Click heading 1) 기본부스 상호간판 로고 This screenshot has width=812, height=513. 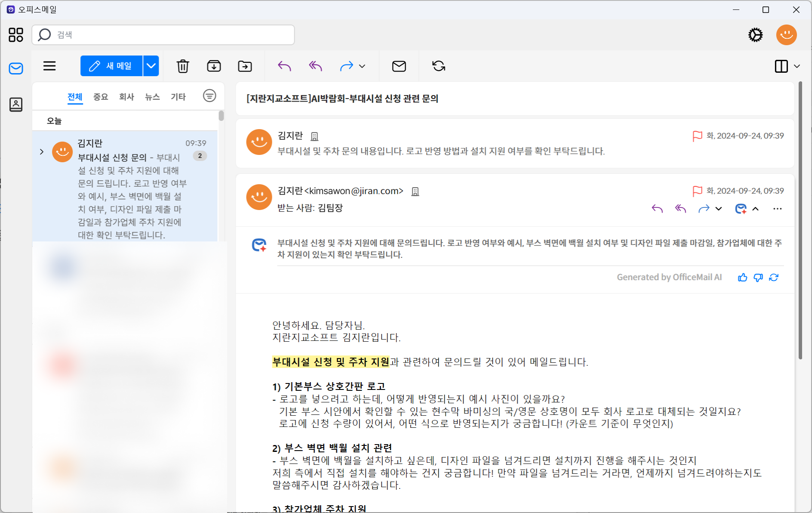(x=329, y=386)
